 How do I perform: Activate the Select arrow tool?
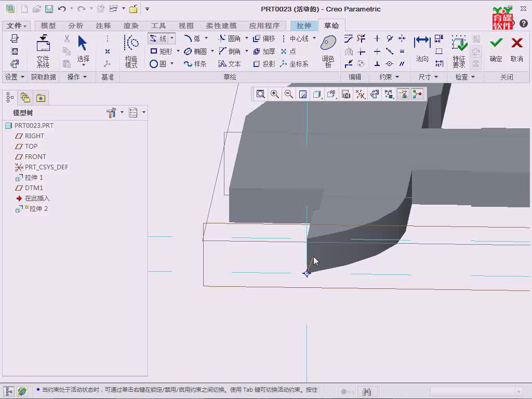tap(83, 50)
